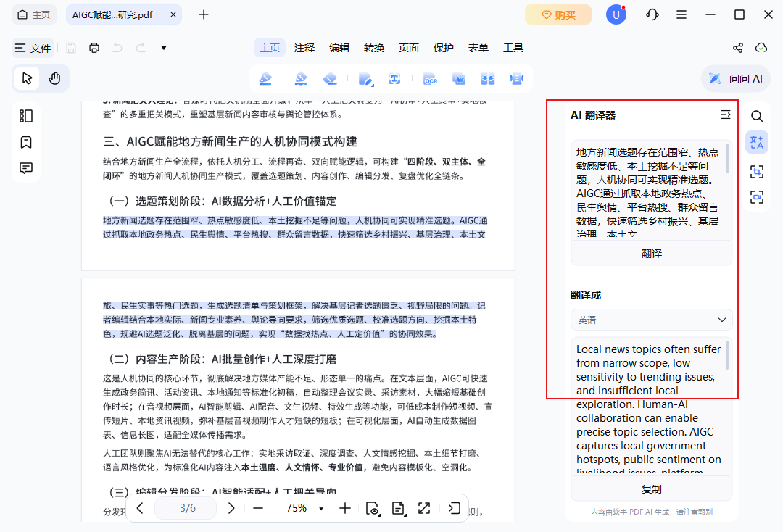The height and width of the screenshot is (532, 783).
Task: Open the search icon on right sidebar
Action: coord(756,116)
